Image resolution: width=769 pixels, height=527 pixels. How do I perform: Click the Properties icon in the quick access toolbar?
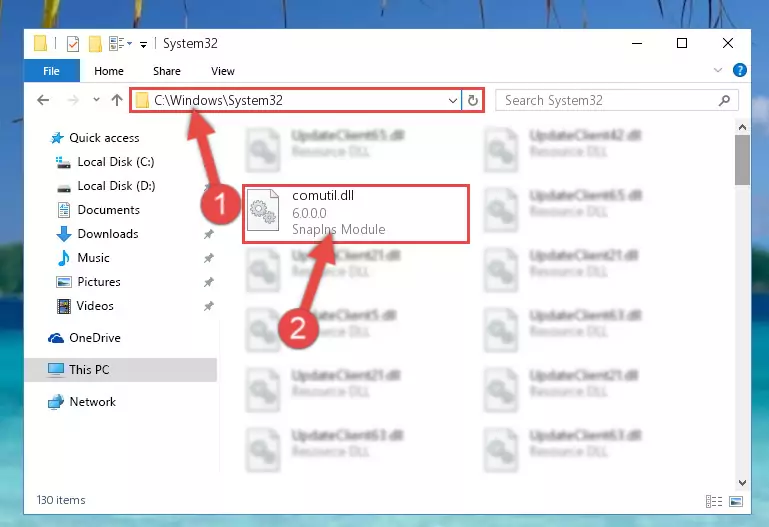tap(73, 44)
